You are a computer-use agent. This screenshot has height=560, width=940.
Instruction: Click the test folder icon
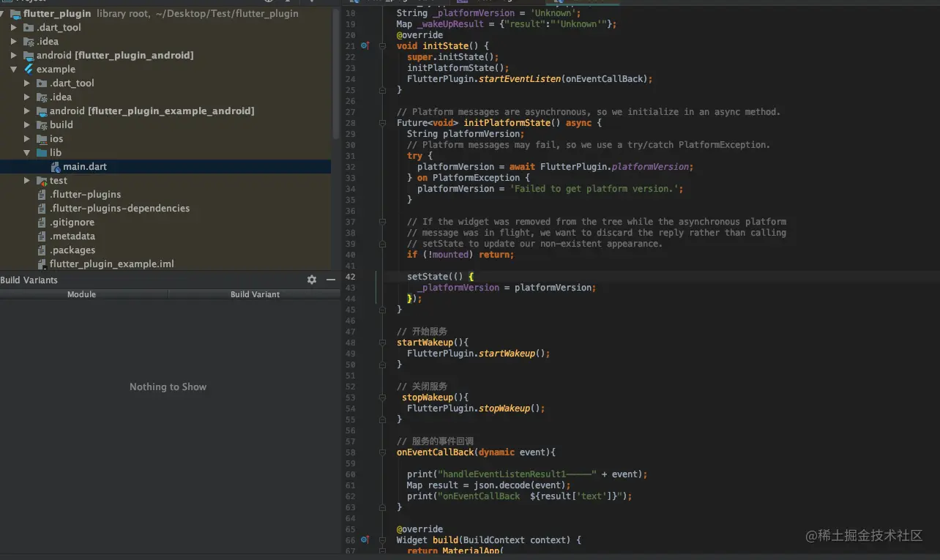click(x=42, y=180)
